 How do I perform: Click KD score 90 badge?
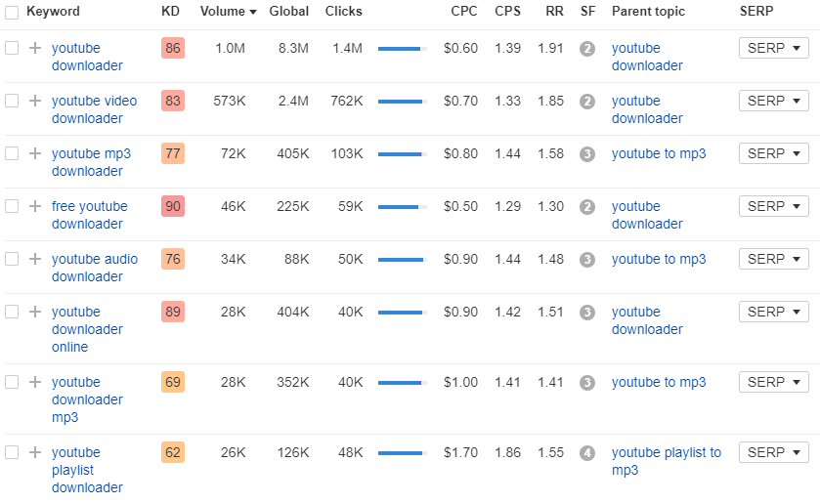pyautogui.click(x=173, y=206)
